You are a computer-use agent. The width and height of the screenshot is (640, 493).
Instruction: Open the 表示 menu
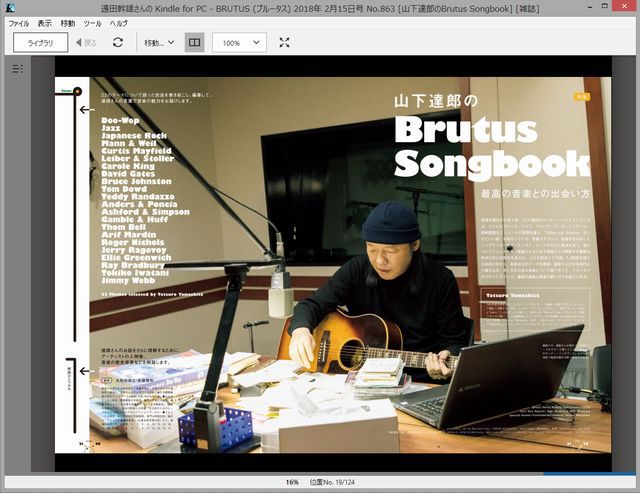pos(44,24)
